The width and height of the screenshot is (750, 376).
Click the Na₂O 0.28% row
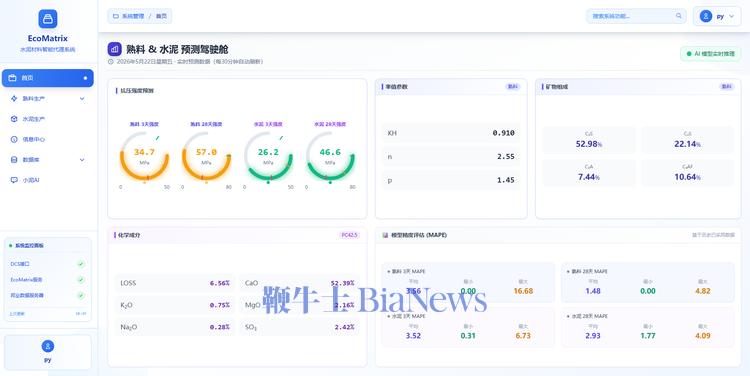pos(175,327)
